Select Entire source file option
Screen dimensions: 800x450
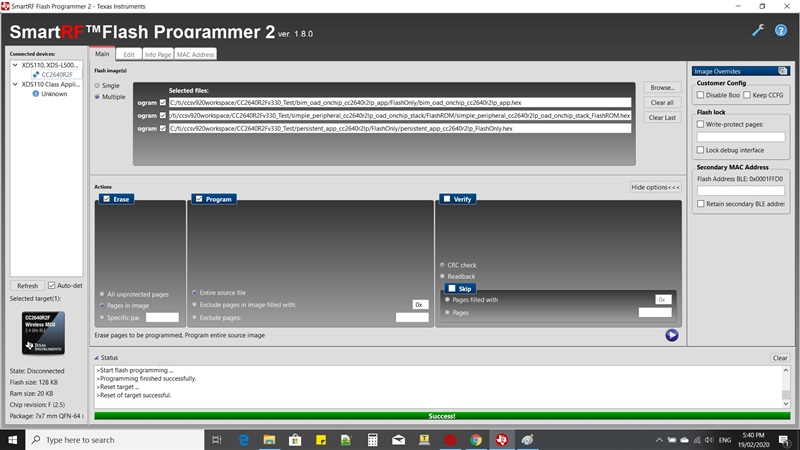point(194,293)
